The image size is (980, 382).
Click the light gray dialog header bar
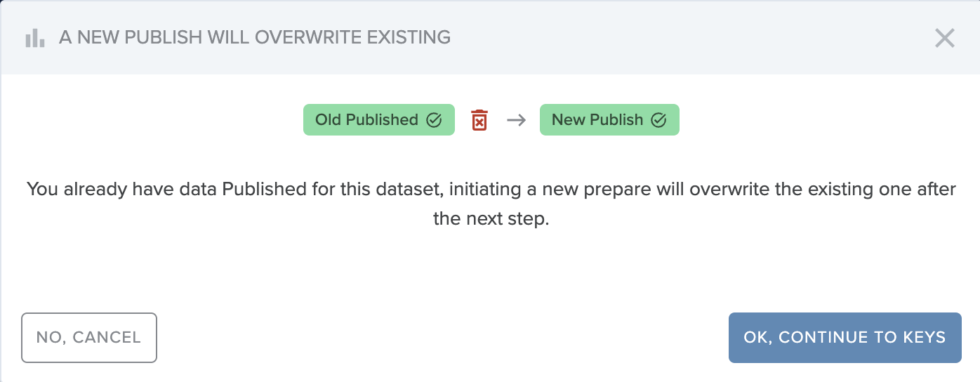pos(490,38)
